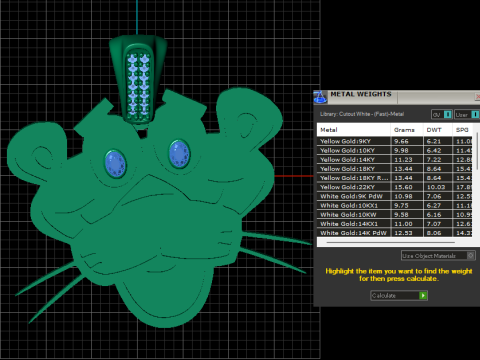
Task: Select the White Gold:9K PdW row
Action: pyautogui.click(x=395, y=196)
